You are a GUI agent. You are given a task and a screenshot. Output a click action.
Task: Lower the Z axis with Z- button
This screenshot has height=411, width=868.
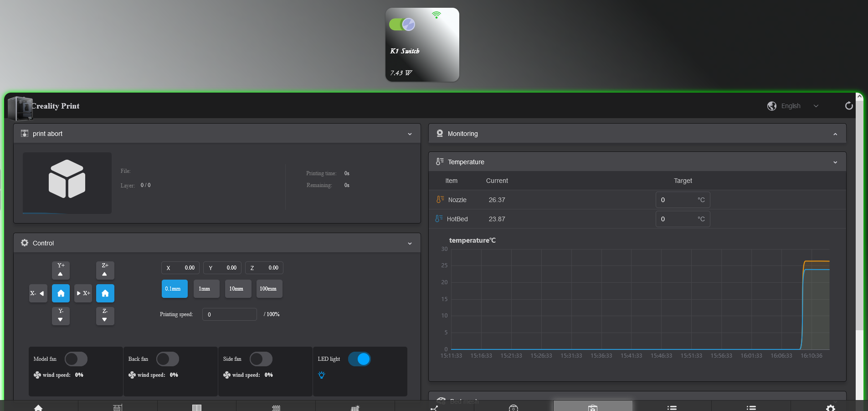tap(105, 316)
